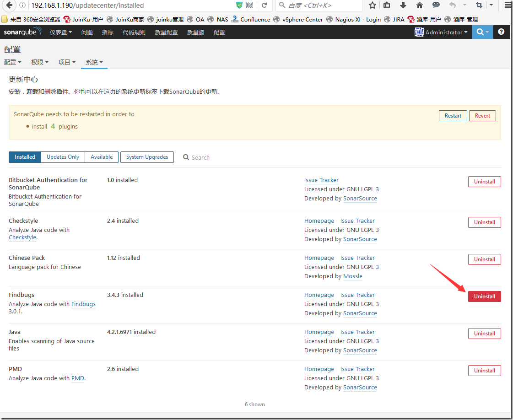Go to browser home page icon
This screenshot has width=513, height=420.
(x=420, y=5)
